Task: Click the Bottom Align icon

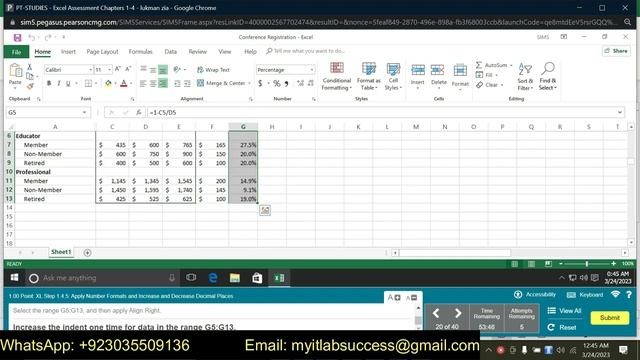Action: pyautogui.click(x=163, y=70)
